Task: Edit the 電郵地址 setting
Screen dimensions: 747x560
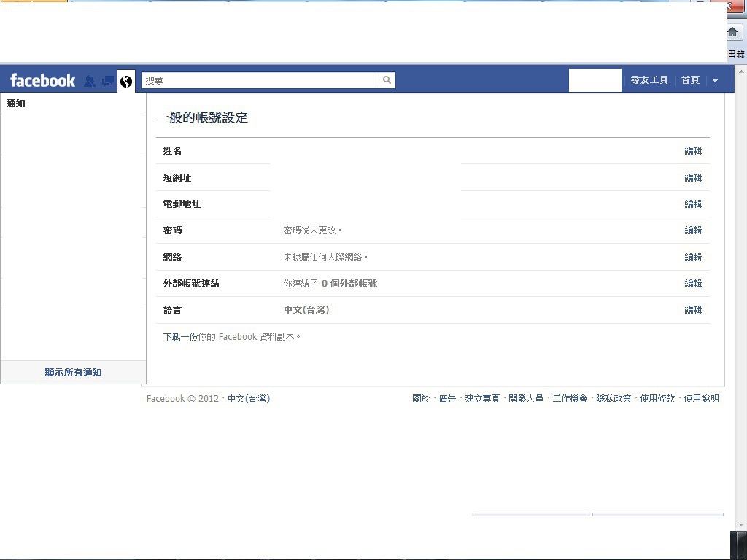Action: [x=693, y=204]
